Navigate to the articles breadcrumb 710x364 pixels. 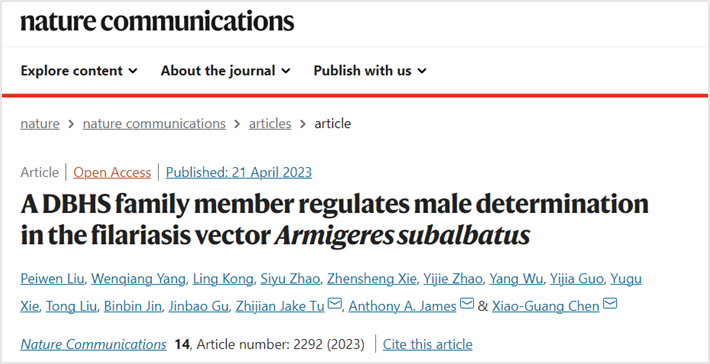coord(270,124)
